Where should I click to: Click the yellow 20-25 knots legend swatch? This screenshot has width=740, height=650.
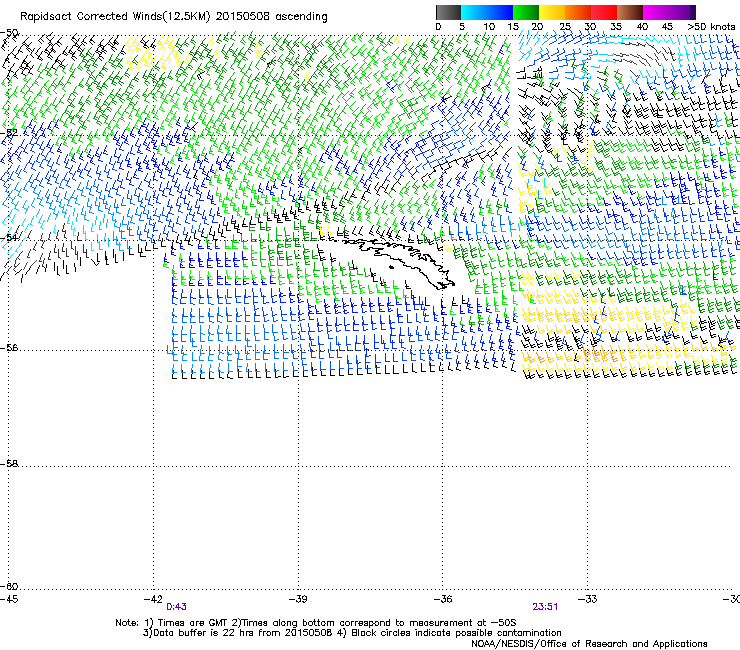pos(552,12)
